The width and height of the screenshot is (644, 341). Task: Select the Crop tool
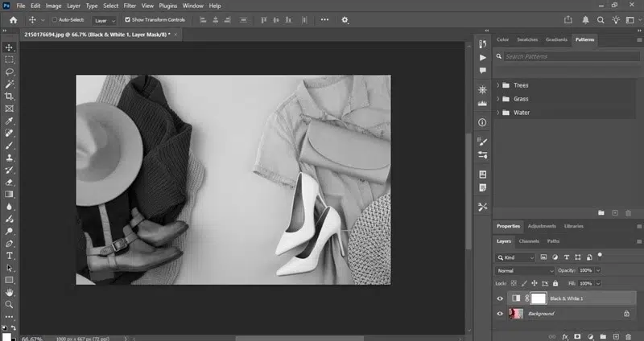click(x=9, y=96)
